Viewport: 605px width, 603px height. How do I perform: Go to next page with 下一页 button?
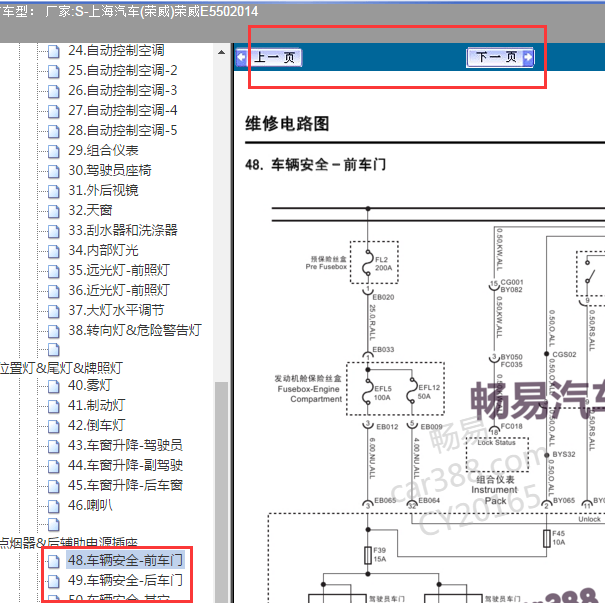[x=500, y=57]
